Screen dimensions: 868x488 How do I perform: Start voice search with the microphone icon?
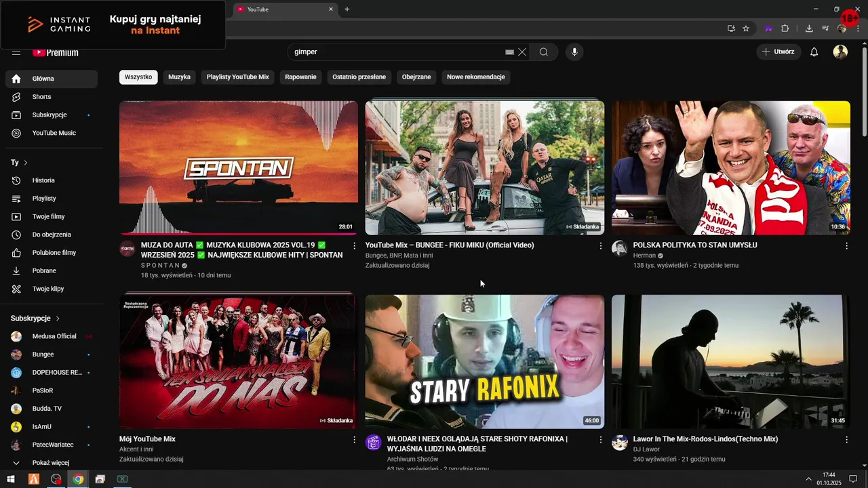574,52
